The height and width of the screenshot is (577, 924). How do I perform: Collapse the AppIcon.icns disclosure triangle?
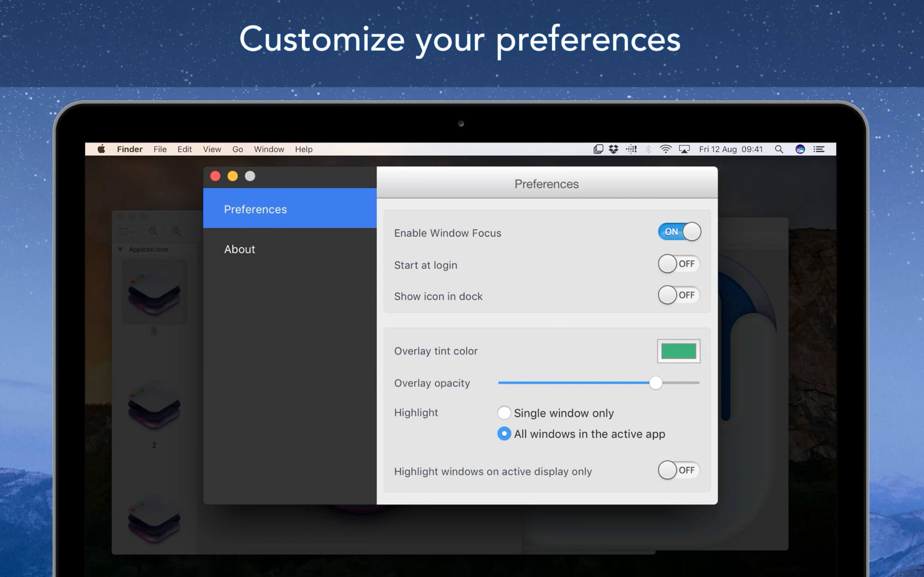(120, 249)
